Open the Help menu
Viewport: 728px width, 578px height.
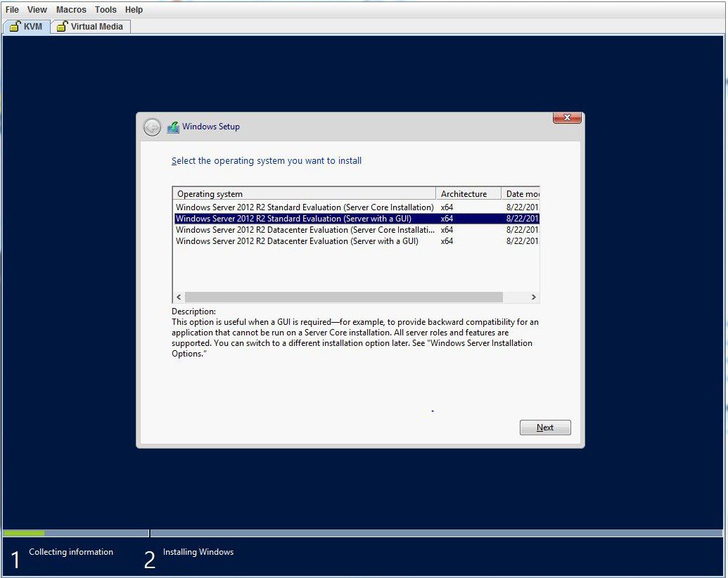[134, 10]
